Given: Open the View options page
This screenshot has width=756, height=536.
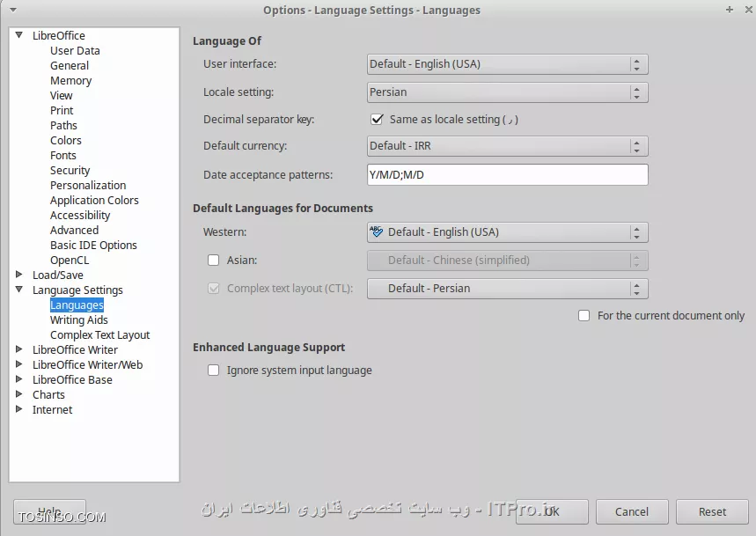Looking at the screenshot, I should pyautogui.click(x=62, y=95).
